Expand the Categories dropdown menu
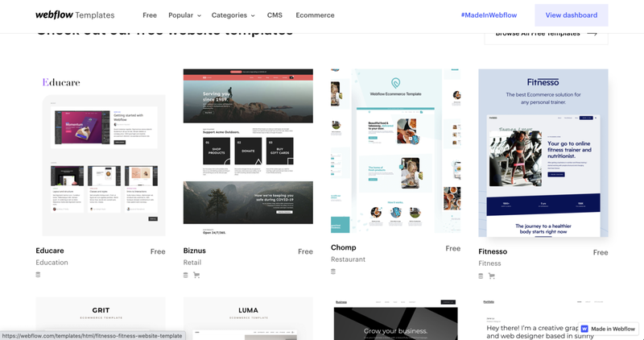The width and height of the screenshot is (644, 340). click(233, 15)
